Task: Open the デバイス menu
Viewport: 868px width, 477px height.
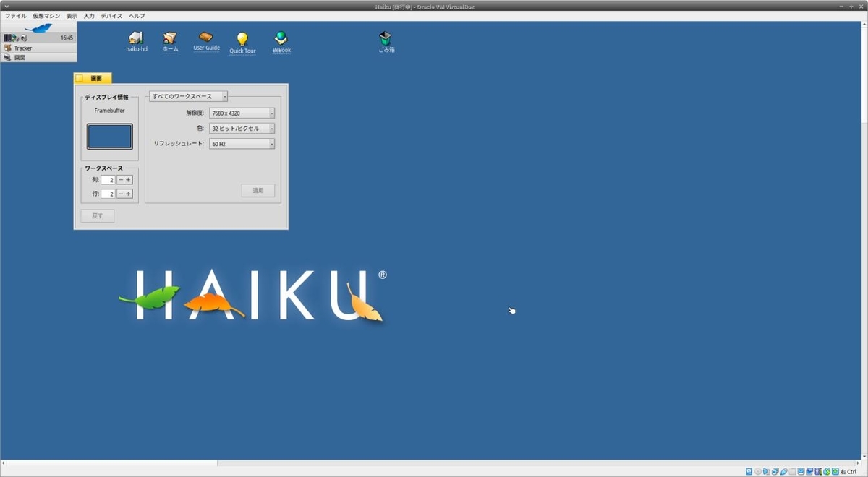Action: pos(111,15)
